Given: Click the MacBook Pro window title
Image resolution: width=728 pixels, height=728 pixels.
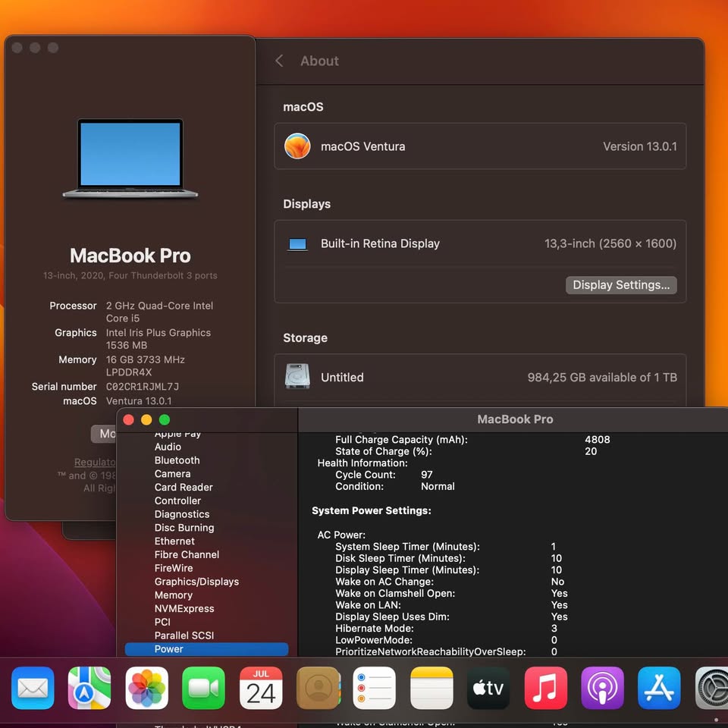Looking at the screenshot, I should coord(515,419).
